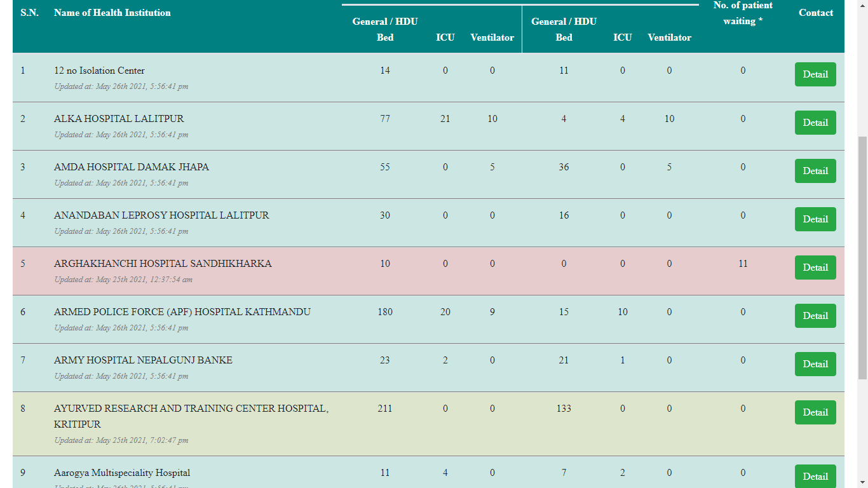The height and width of the screenshot is (488, 868).
Task: Show Detail for ARMED POLICE FORCE HOSPITAL
Action: pyautogui.click(x=815, y=316)
